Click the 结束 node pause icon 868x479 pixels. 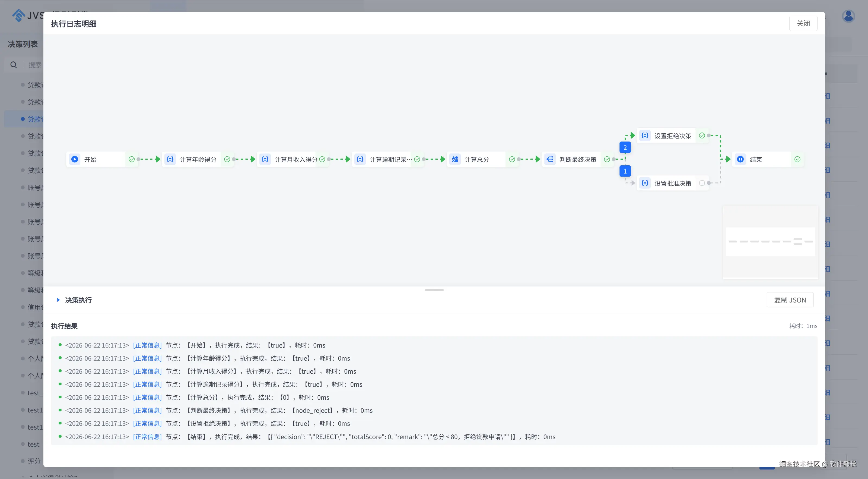click(x=740, y=159)
